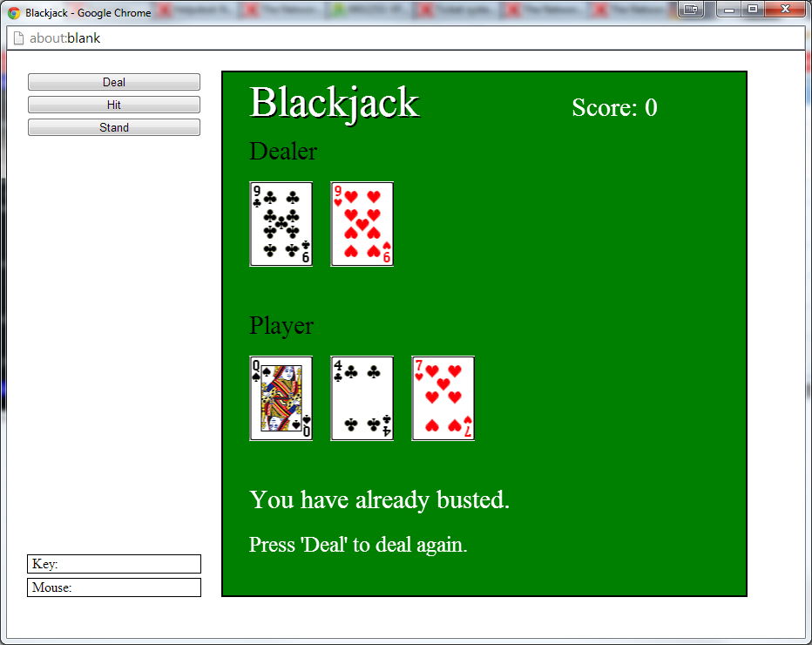Click the 'You have already busted' message
This screenshot has height=645, width=812.
point(379,500)
